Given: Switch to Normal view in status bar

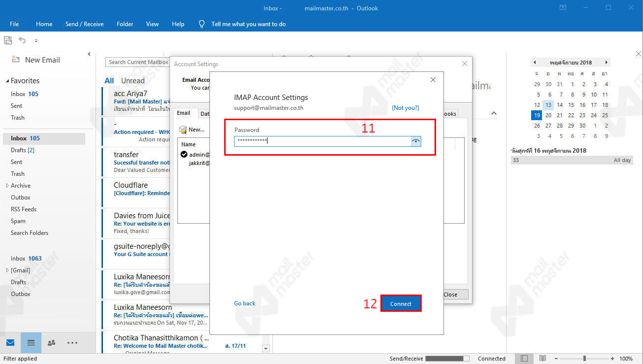Looking at the screenshot, I should tap(525, 359).
